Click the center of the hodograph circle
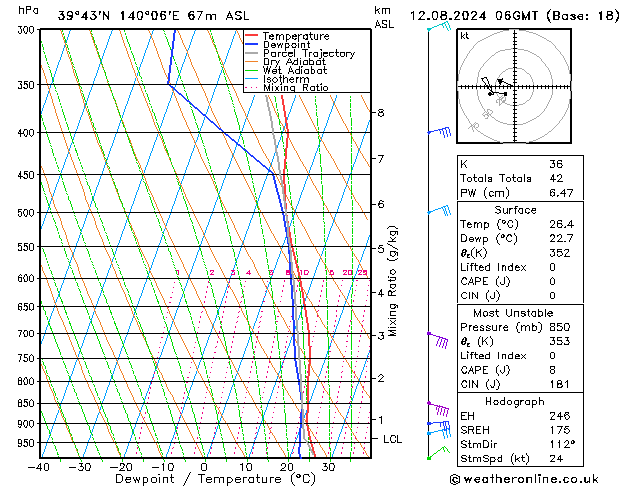 pos(512,87)
